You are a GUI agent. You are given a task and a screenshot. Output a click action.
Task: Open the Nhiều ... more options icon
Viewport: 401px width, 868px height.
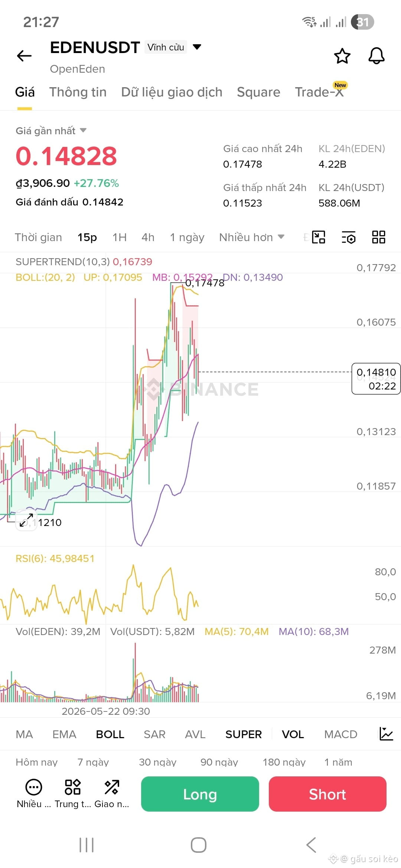34,794
